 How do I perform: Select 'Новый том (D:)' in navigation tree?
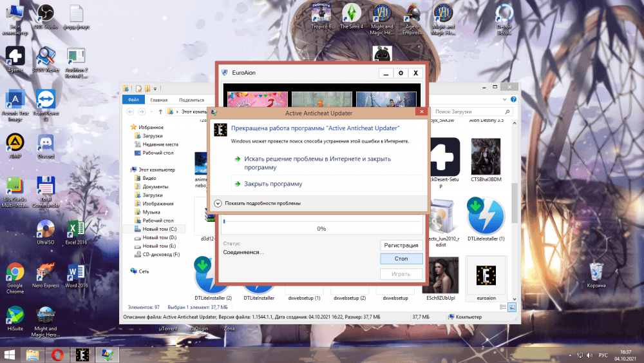pyautogui.click(x=159, y=237)
